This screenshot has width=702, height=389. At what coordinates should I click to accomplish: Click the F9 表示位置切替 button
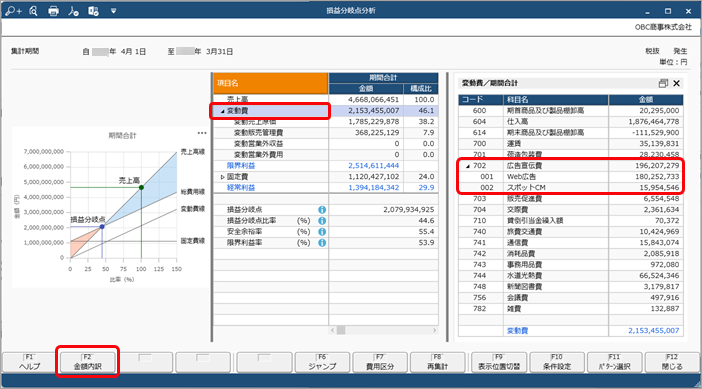(x=499, y=362)
